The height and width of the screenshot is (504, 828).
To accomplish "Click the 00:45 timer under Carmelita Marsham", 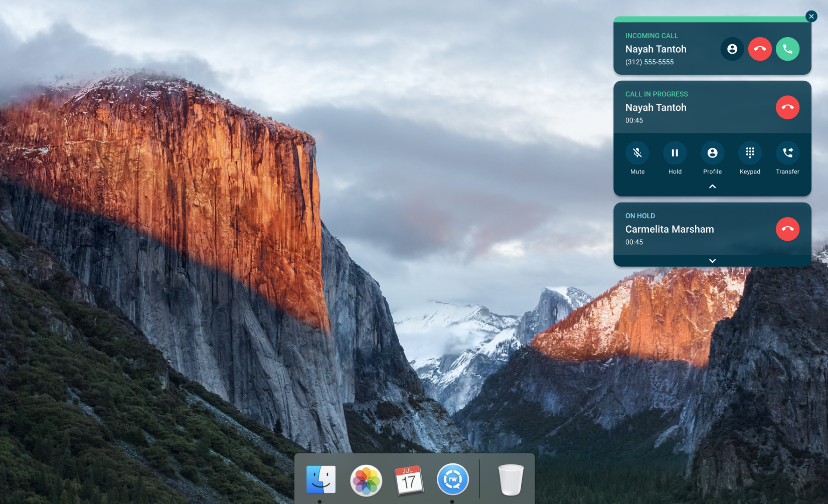I will pyautogui.click(x=634, y=242).
